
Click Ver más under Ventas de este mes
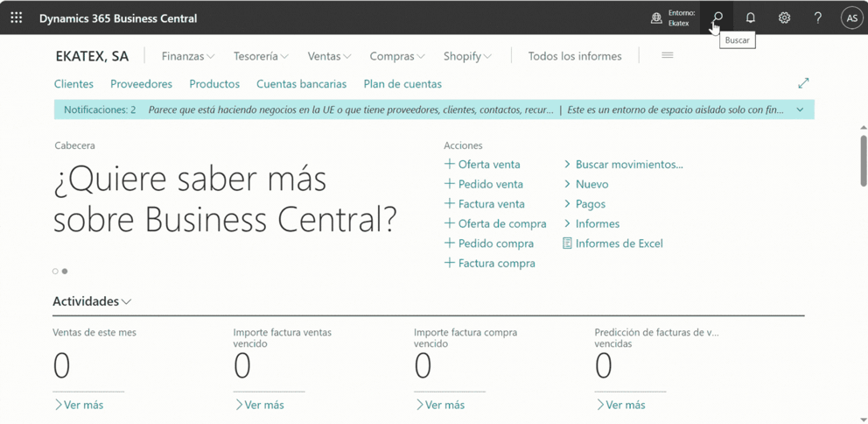click(79, 405)
